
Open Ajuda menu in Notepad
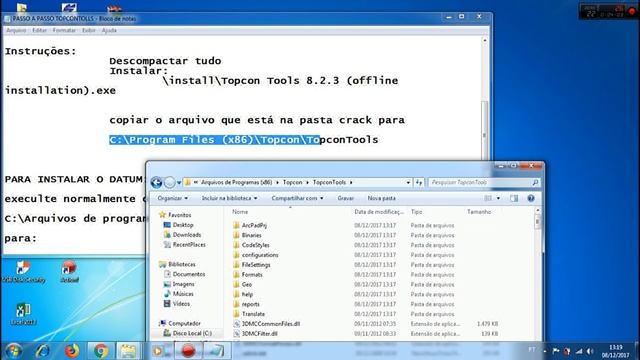(109, 31)
